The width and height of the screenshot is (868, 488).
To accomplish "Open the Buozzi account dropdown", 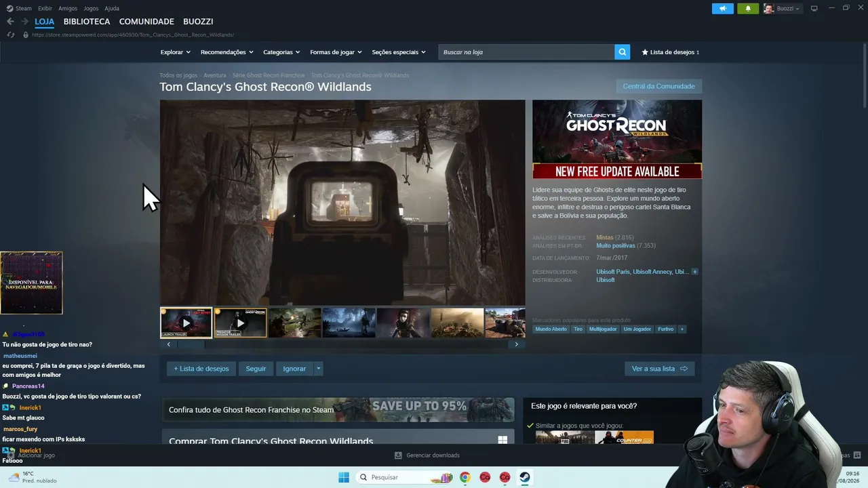I will 782,8.
